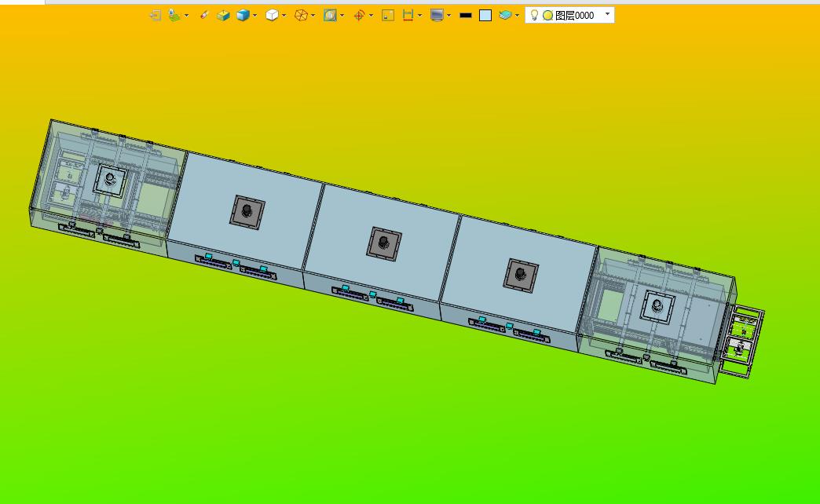The image size is (820, 504).
Task: Click the yellow box icon
Action: (223, 16)
